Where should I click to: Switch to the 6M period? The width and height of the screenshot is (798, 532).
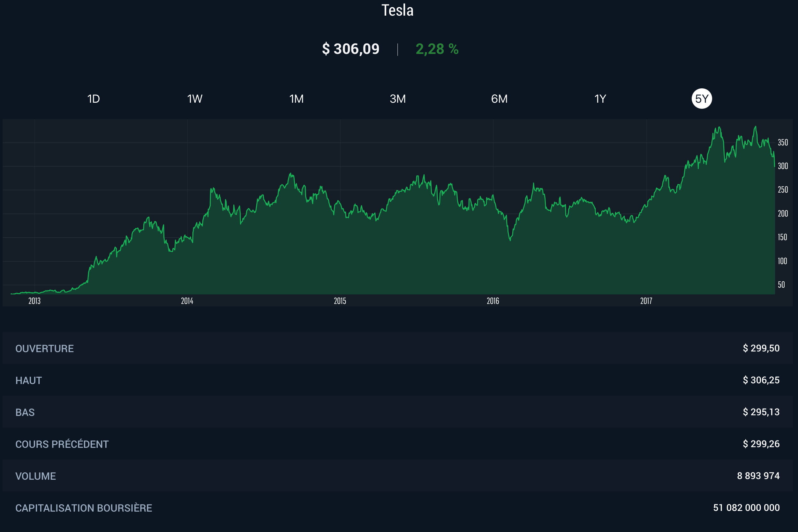click(499, 99)
